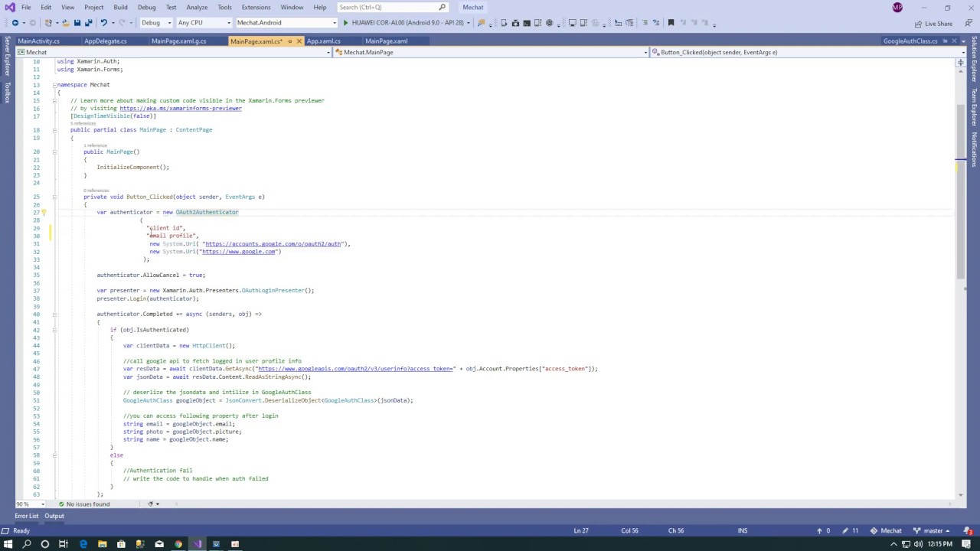Click the Comment Selection toolbar icon

645,23
